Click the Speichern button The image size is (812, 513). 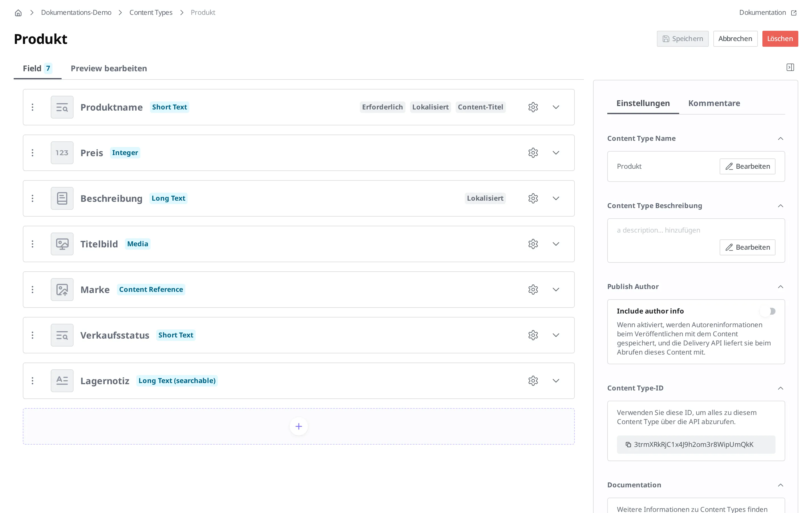[683, 39]
